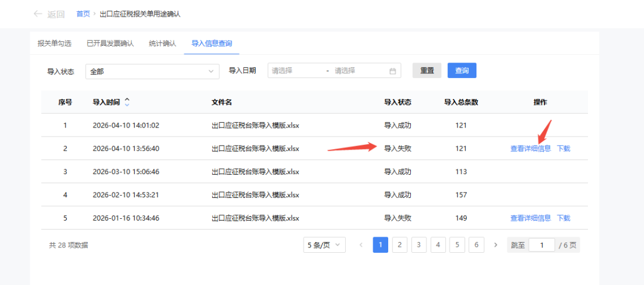Click the 导入时间 column header
Image resolution: width=644 pixels, height=285 pixels.
106,103
